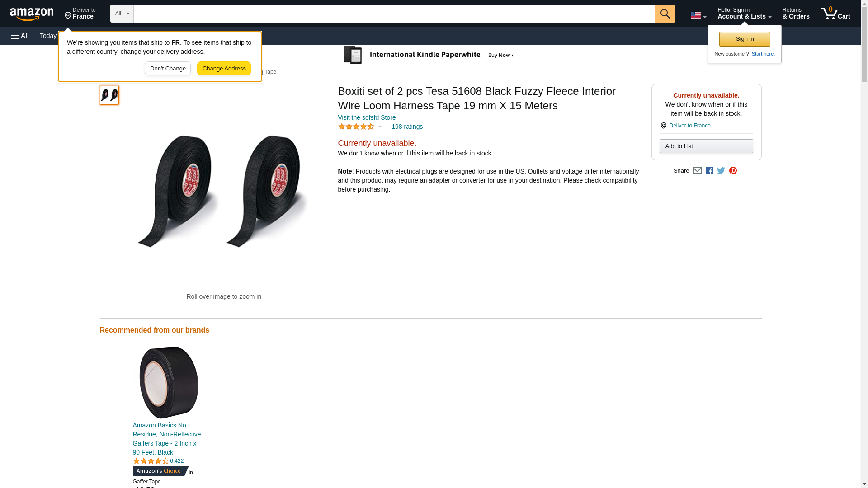The width and height of the screenshot is (868, 488).
Task: Click the Add to List button
Action: [706, 146]
